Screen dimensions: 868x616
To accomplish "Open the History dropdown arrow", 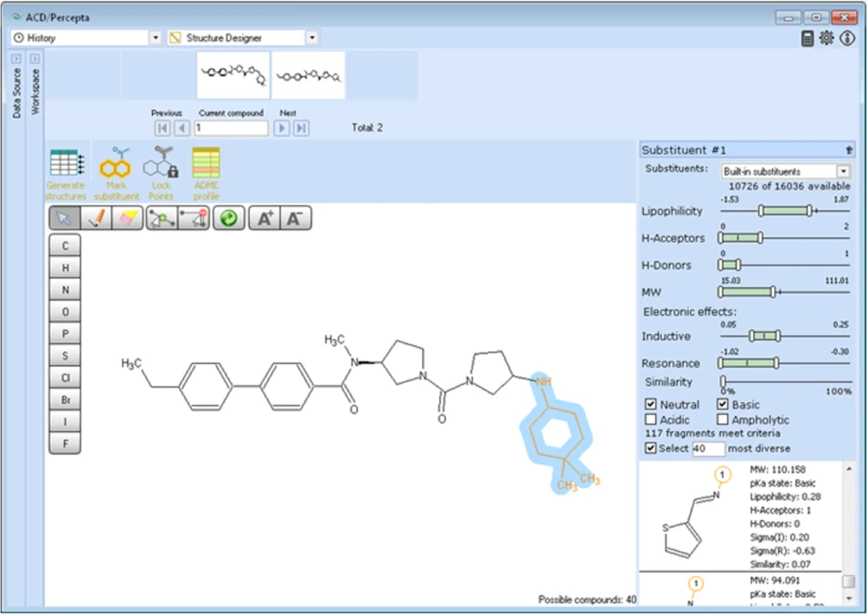I will point(156,38).
